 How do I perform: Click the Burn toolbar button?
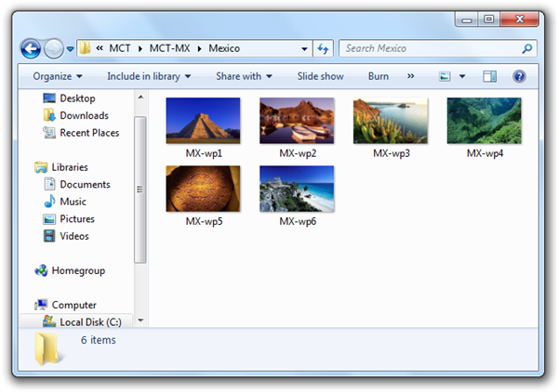(x=379, y=76)
